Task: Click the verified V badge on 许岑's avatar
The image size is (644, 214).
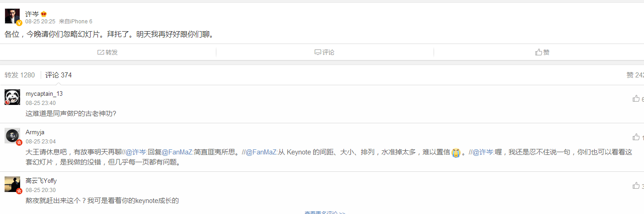Action: (19, 22)
